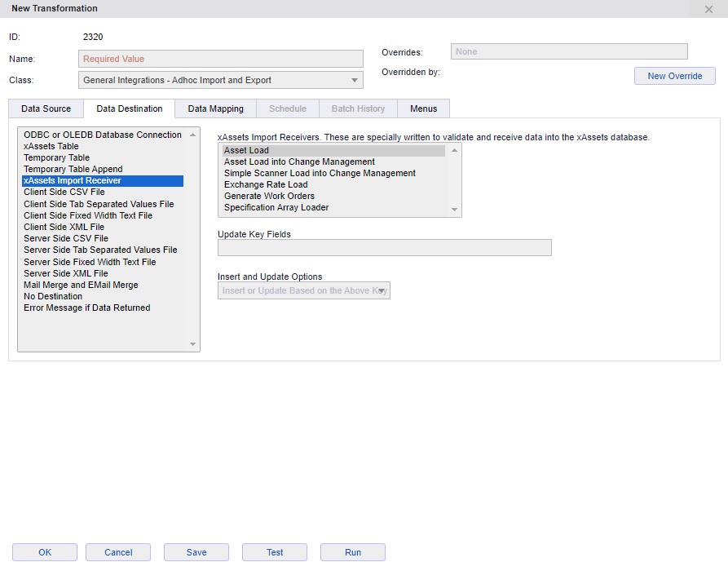Switch to the Data Source tab
Screen dimensions: 728x571
tap(46, 108)
